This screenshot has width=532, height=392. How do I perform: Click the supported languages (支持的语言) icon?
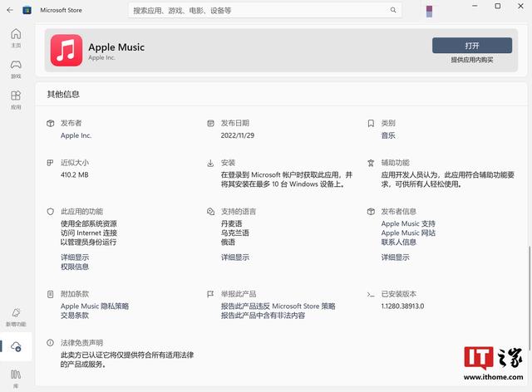pos(210,212)
